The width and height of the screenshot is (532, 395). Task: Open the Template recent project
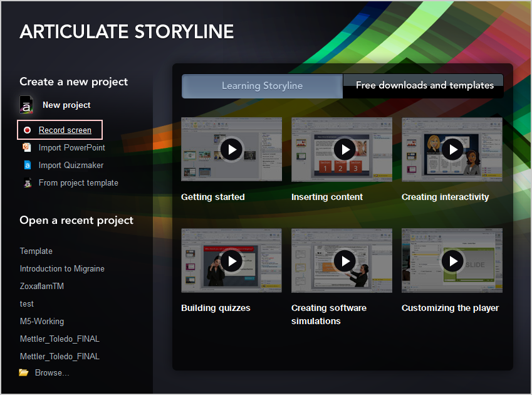coord(36,251)
